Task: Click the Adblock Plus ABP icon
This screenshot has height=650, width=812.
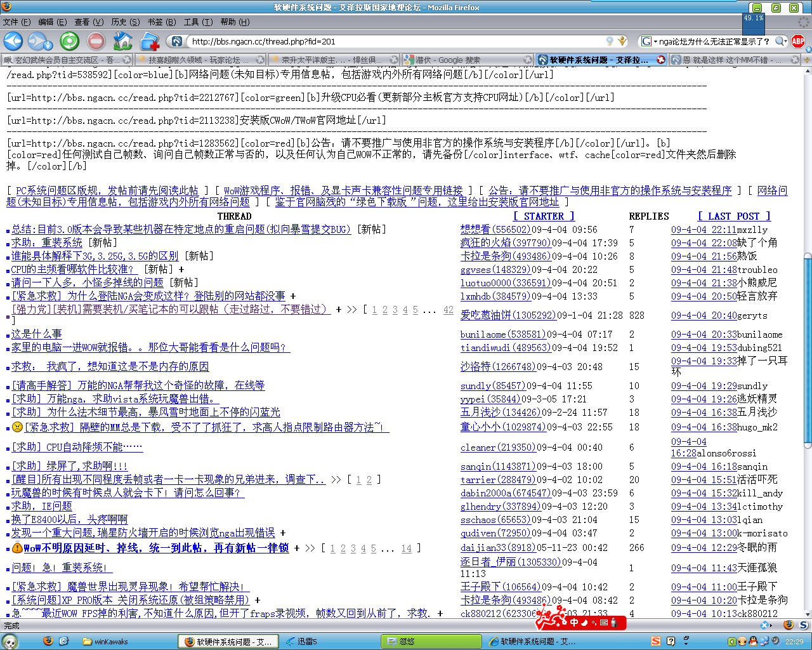Action: tap(798, 41)
